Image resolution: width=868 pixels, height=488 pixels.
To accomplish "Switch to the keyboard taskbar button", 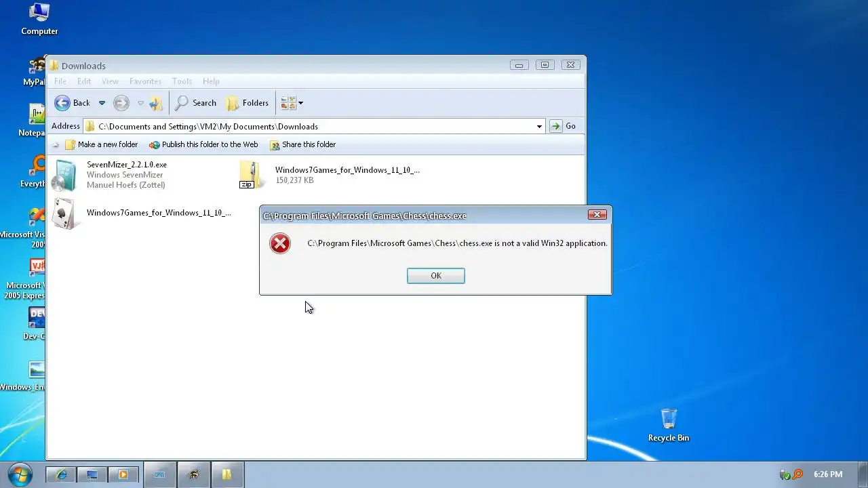I will point(160,474).
